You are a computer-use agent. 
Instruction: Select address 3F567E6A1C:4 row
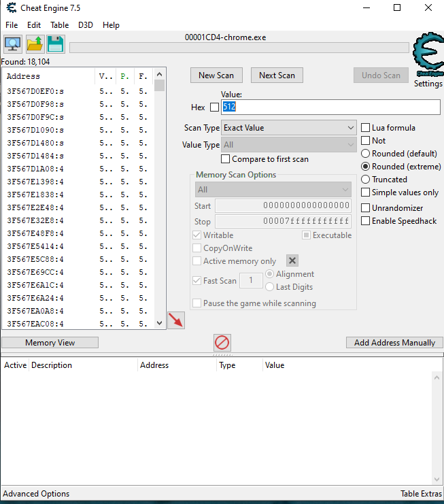point(78,286)
